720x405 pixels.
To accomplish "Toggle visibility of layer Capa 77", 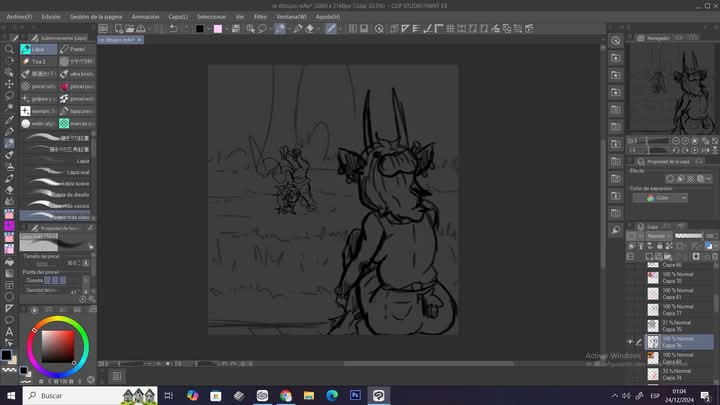I will pyautogui.click(x=630, y=310).
